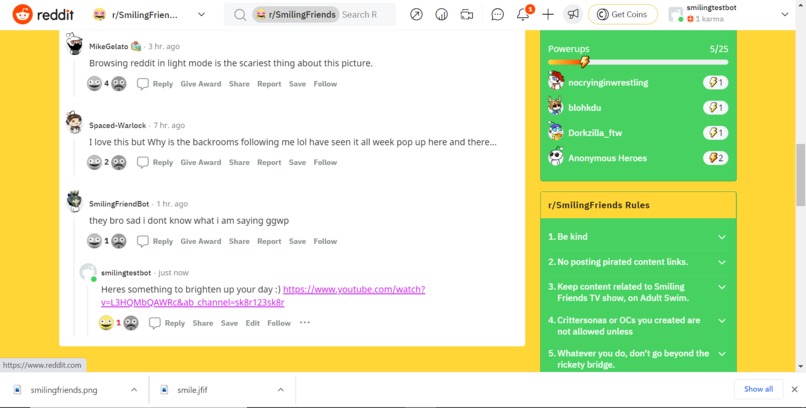Upvote Spaced-Warlock's comment with smiley face
The width and height of the screenshot is (806, 408).
pyautogui.click(x=95, y=162)
